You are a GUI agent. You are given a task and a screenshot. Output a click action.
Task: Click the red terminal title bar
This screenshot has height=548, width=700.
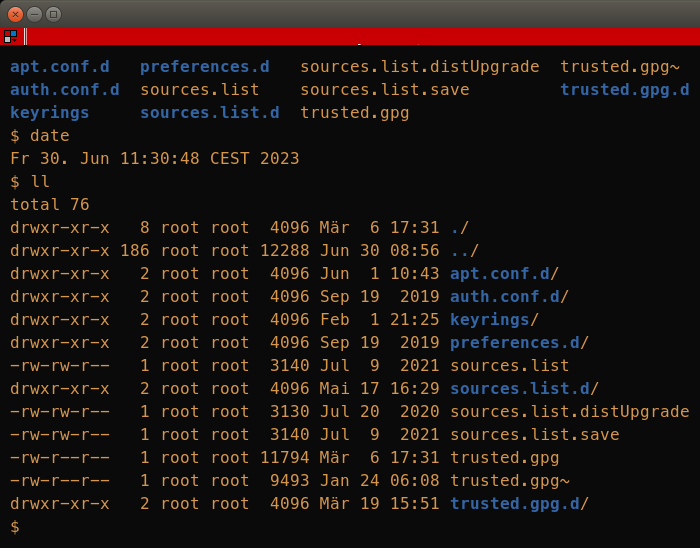(x=362, y=36)
